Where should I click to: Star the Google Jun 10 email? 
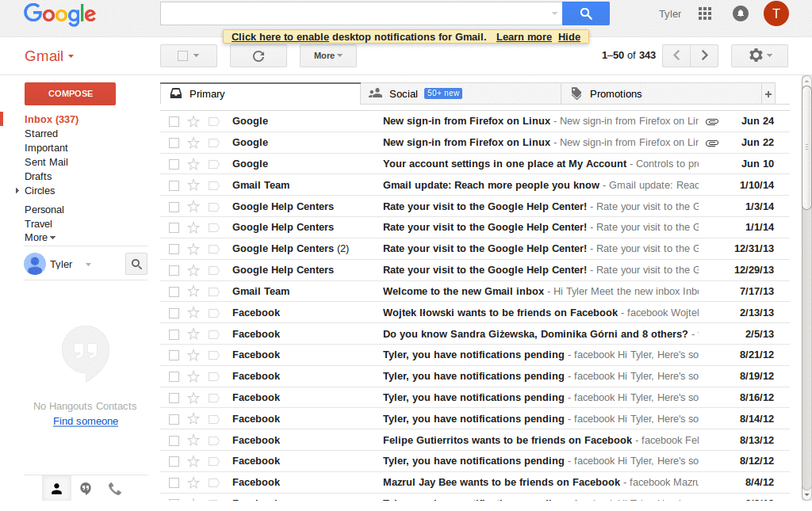193,165
